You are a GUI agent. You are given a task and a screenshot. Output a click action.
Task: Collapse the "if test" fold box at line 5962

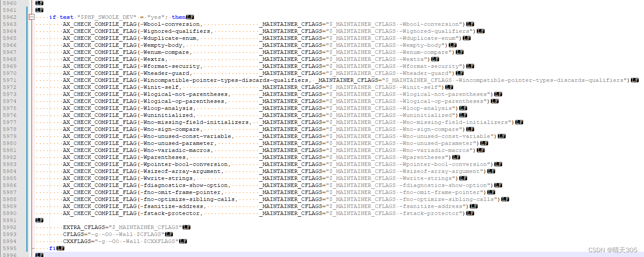31,17
